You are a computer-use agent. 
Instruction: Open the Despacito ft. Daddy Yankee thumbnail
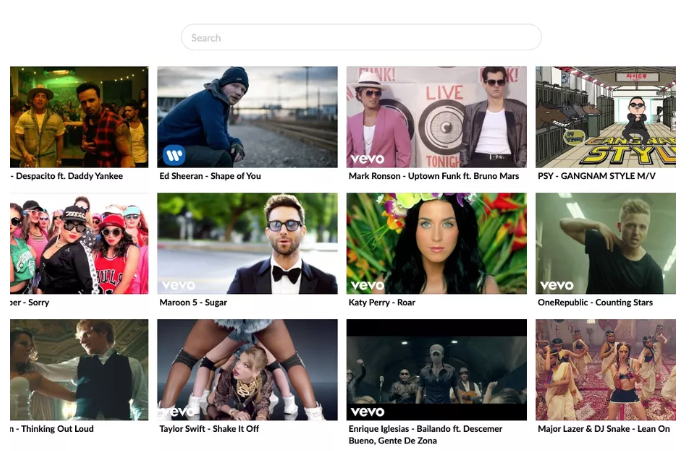tap(79, 117)
